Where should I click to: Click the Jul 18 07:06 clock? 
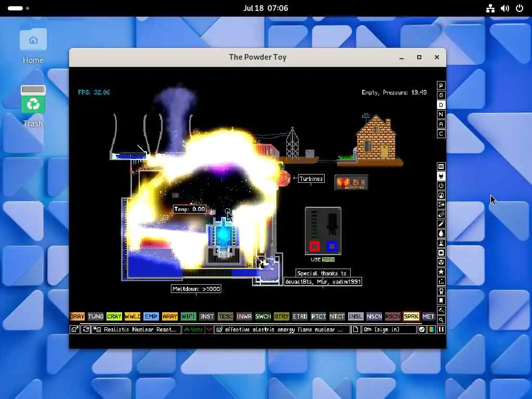coord(265,8)
